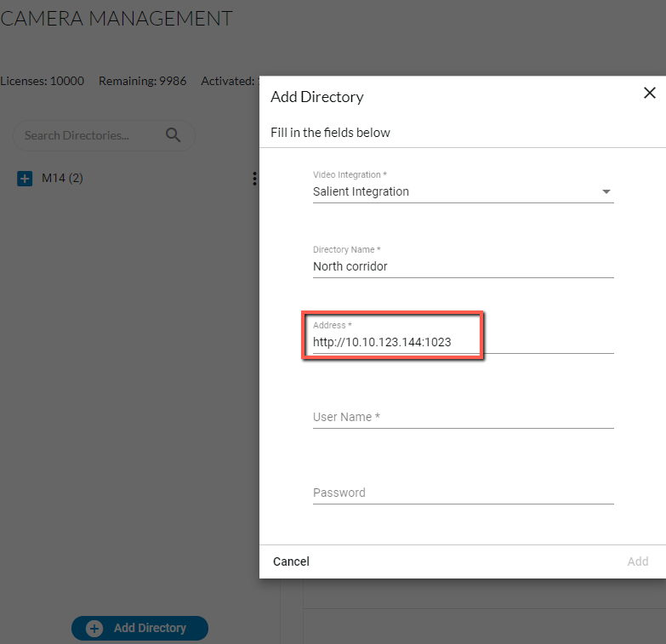Click the Camera Management page heading
Screen dimensions: 666x644
tap(116, 18)
